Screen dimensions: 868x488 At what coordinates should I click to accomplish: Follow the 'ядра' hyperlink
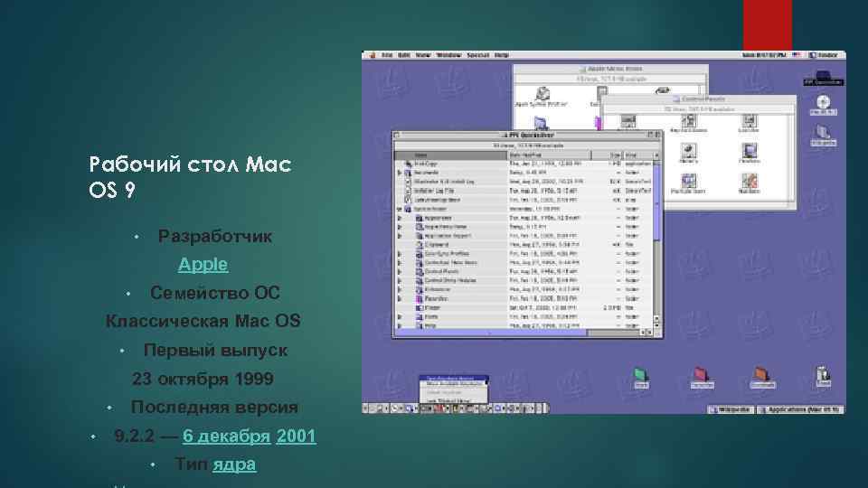(x=234, y=465)
